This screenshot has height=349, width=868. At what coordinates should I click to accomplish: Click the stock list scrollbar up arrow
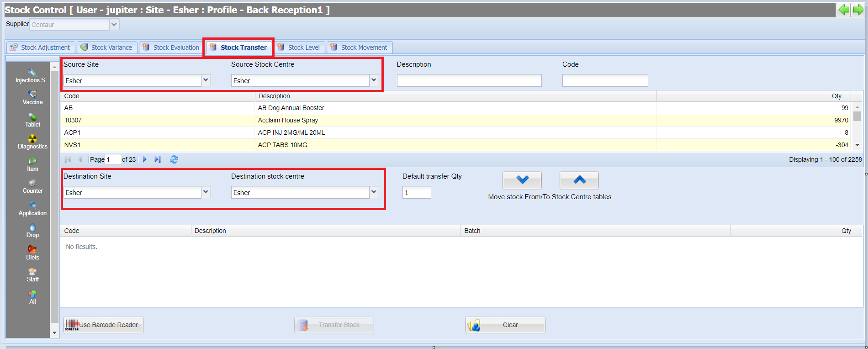tap(857, 107)
